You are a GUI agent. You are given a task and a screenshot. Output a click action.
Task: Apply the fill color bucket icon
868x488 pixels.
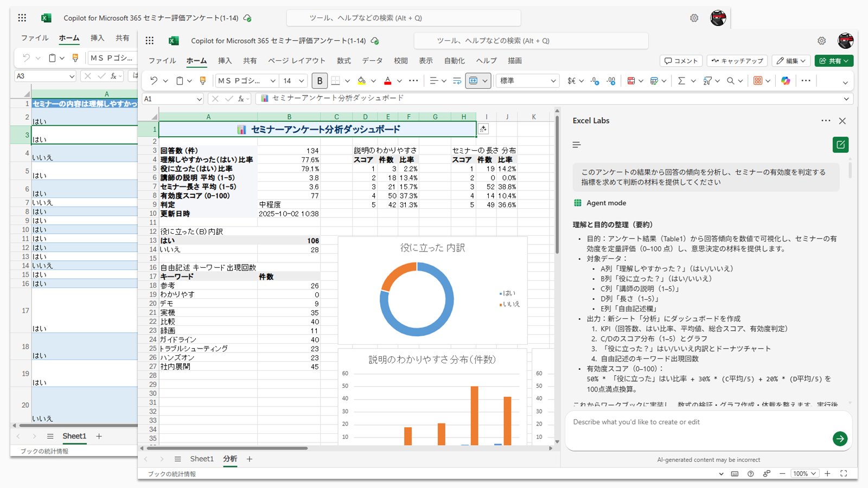pyautogui.click(x=361, y=81)
